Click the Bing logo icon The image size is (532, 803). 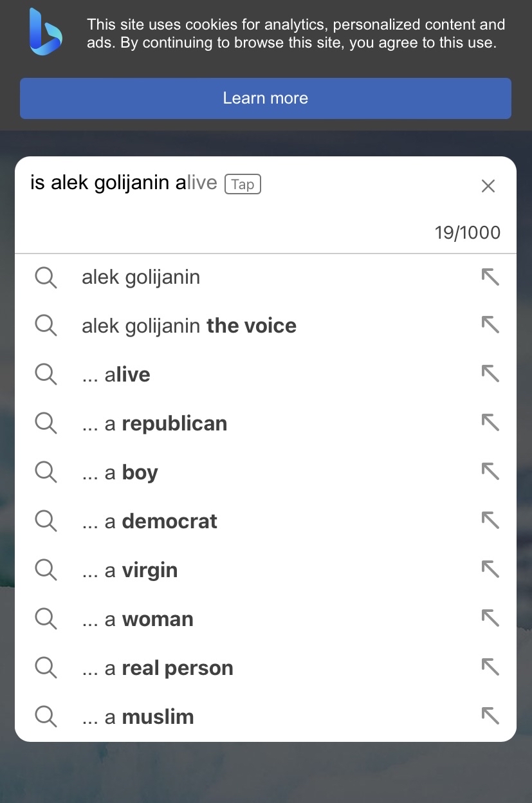(x=45, y=32)
